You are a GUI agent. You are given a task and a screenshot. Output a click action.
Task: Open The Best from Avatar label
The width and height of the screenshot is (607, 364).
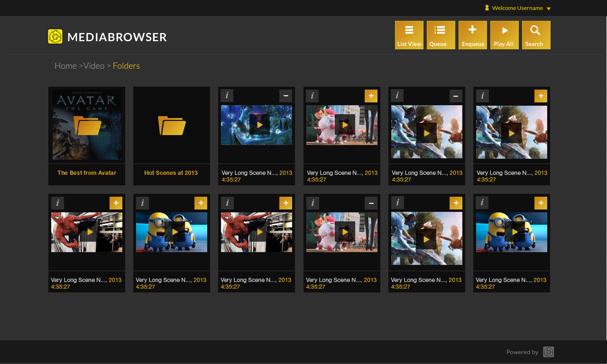[x=87, y=173]
